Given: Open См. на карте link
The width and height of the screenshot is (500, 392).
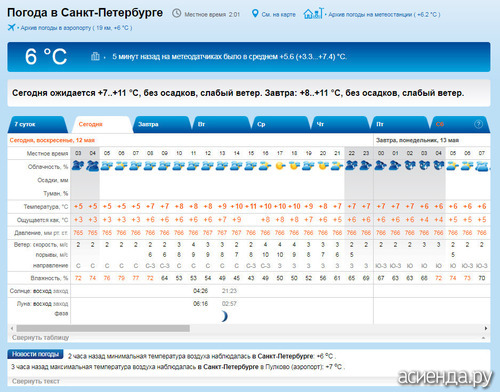Looking at the screenshot, I should pyautogui.click(x=278, y=14).
